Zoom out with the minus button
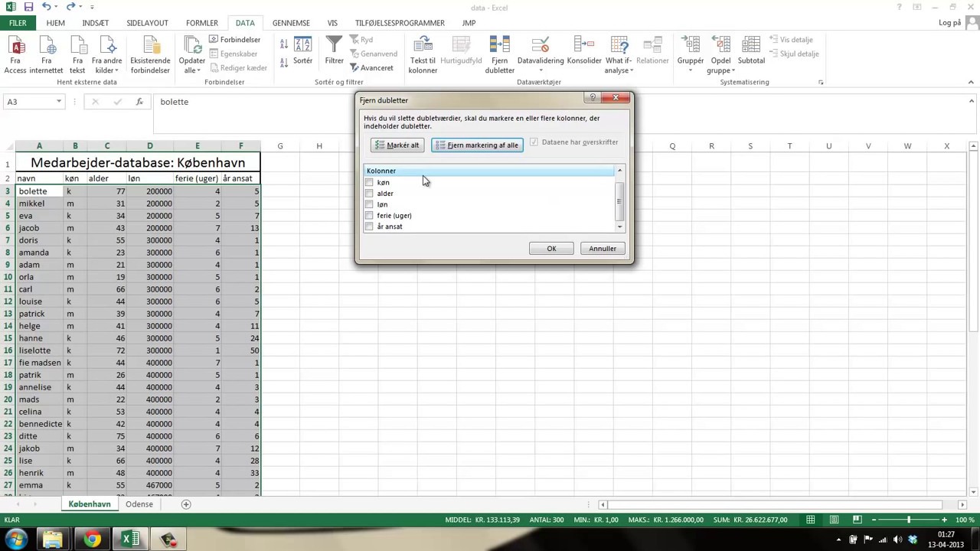 click(x=874, y=520)
